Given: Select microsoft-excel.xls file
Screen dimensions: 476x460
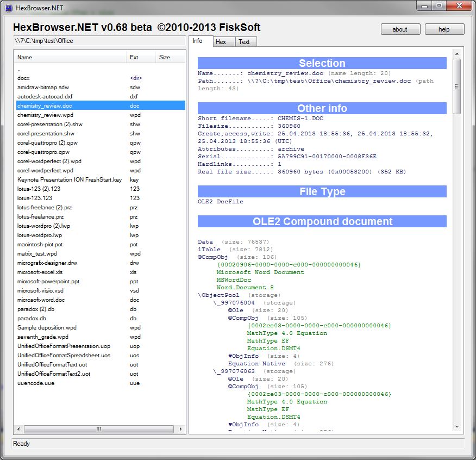Looking at the screenshot, I should [101, 272].
